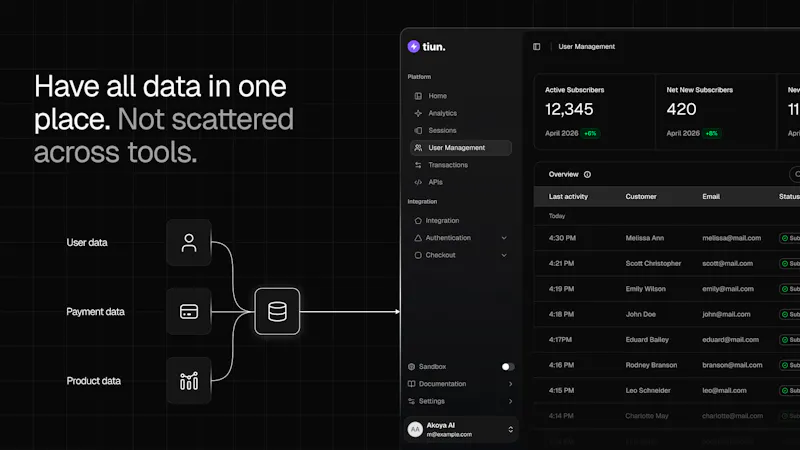800x450 pixels.
Task: Click status check icon in John Doe row
Action: [x=785, y=314]
